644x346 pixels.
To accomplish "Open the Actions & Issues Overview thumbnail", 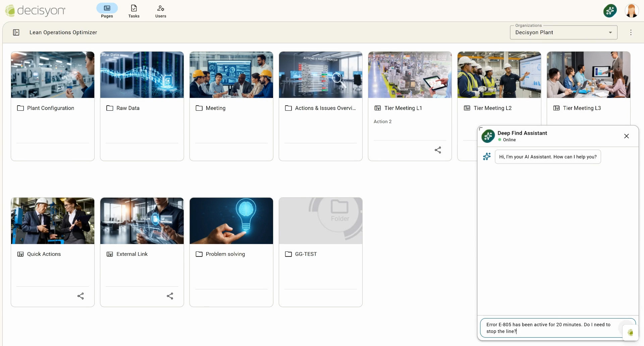I will [x=321, y=75].
